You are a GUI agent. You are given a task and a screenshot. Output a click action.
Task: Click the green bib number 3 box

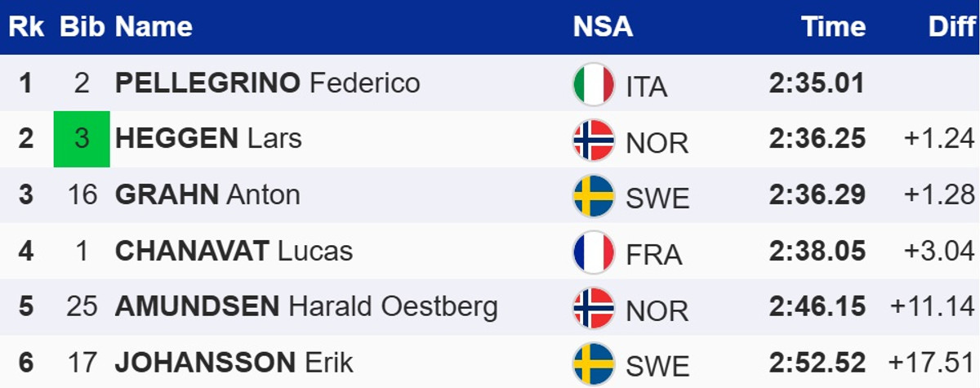click(x=82, y=139)
